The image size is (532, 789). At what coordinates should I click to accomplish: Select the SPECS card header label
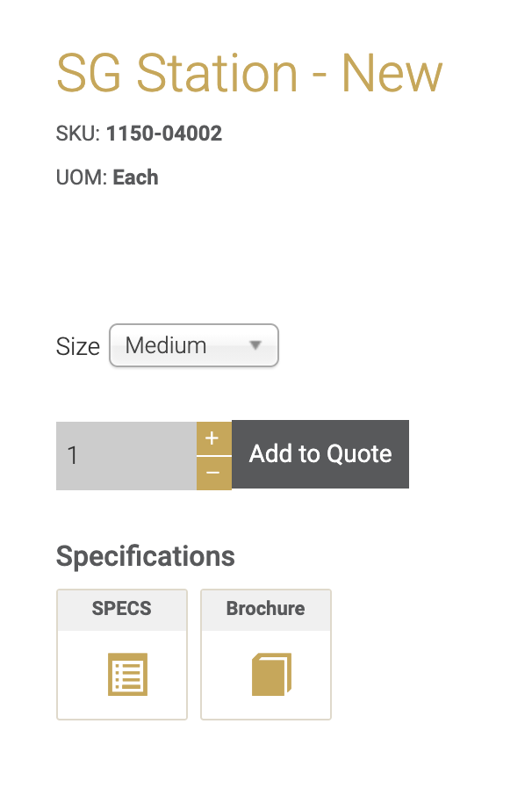122,608
